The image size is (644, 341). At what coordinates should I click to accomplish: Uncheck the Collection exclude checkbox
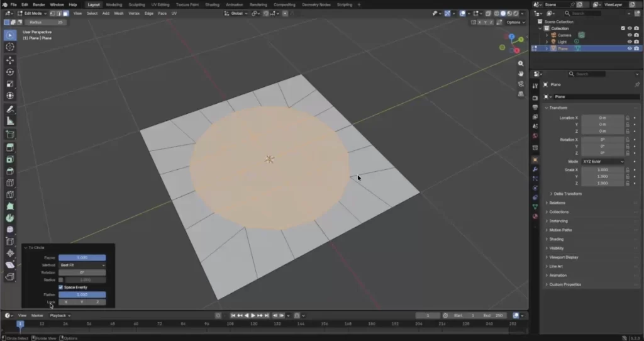pos(623,28)
